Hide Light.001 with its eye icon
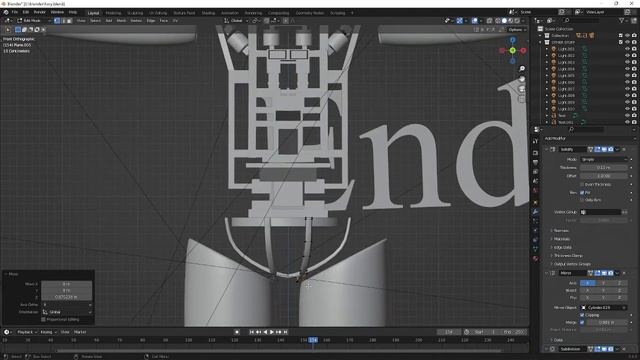The height and width of the screenshot is (360, 640). click(627, 49)
